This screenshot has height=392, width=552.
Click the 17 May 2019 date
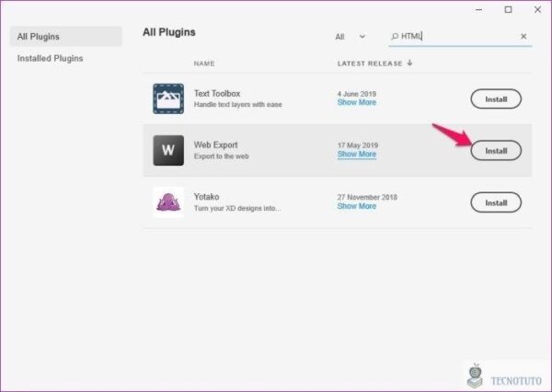click(x=358, y=145)
